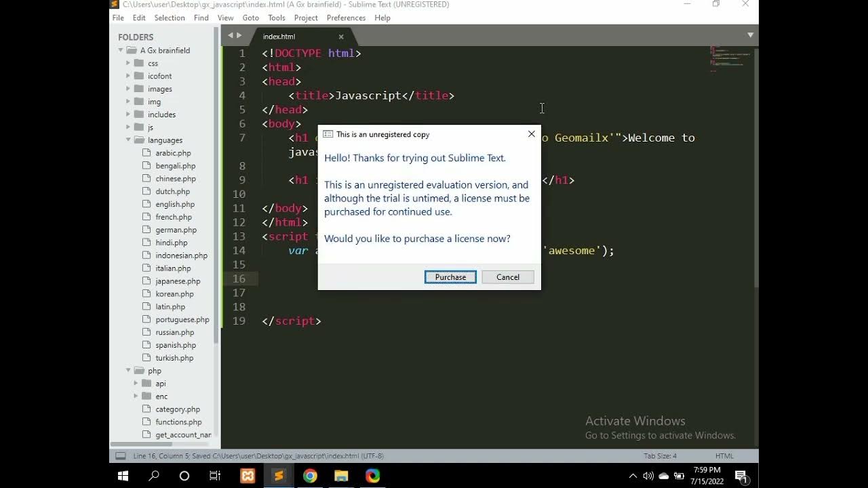Expand the img folder
868x488 pixels.
pyautogui.click(x=128, y=102)
